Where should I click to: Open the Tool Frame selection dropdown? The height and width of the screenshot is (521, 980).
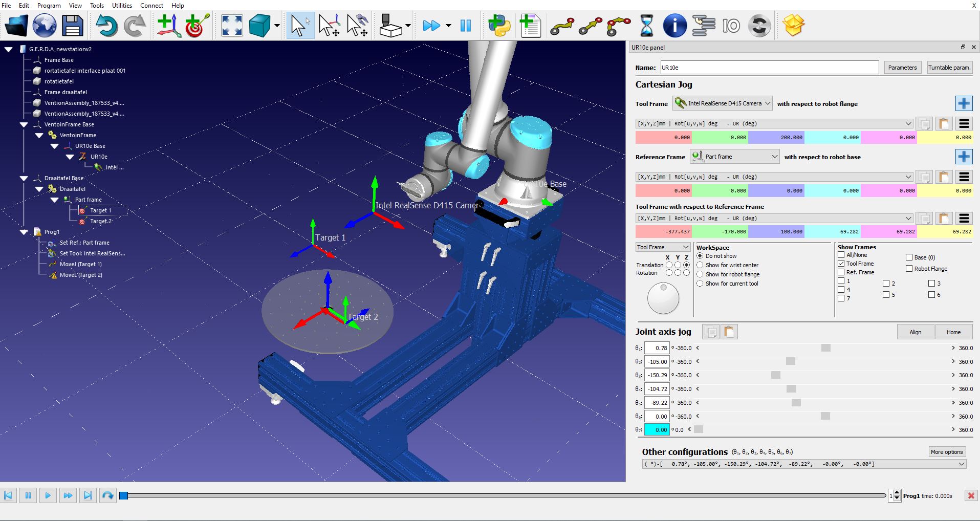point(722,103)
